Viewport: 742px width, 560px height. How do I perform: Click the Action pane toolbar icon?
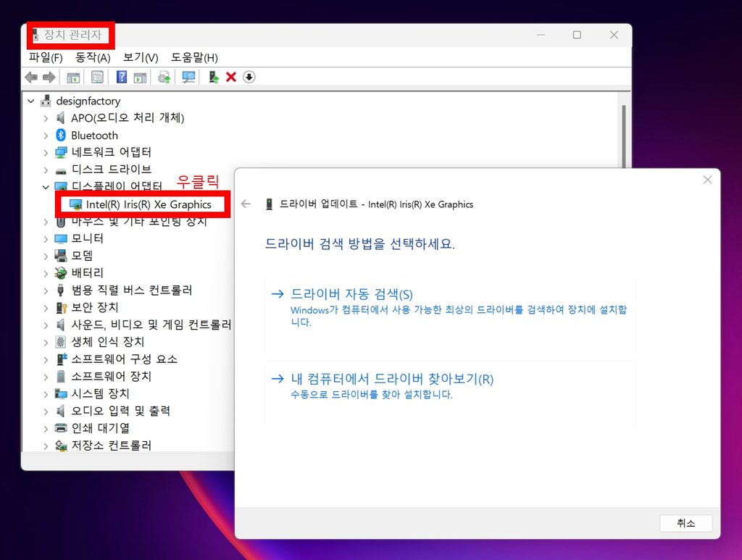(140, 77)
